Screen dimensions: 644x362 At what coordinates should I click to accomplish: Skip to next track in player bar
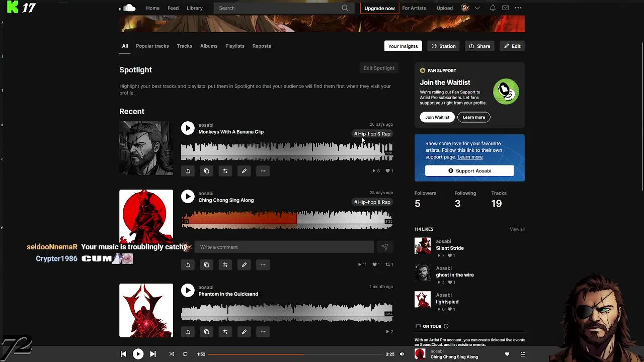click(x=153, y=354)
